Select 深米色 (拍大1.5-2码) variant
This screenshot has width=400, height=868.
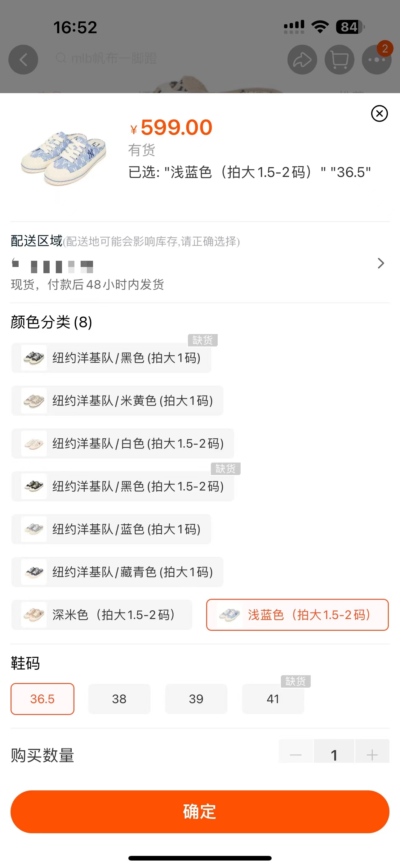102,615
